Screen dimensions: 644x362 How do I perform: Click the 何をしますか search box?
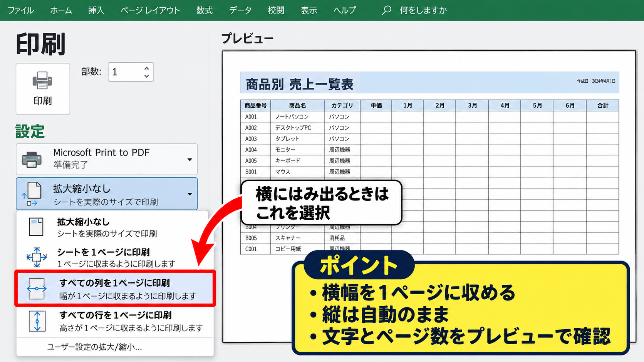(x=423, y=10)
